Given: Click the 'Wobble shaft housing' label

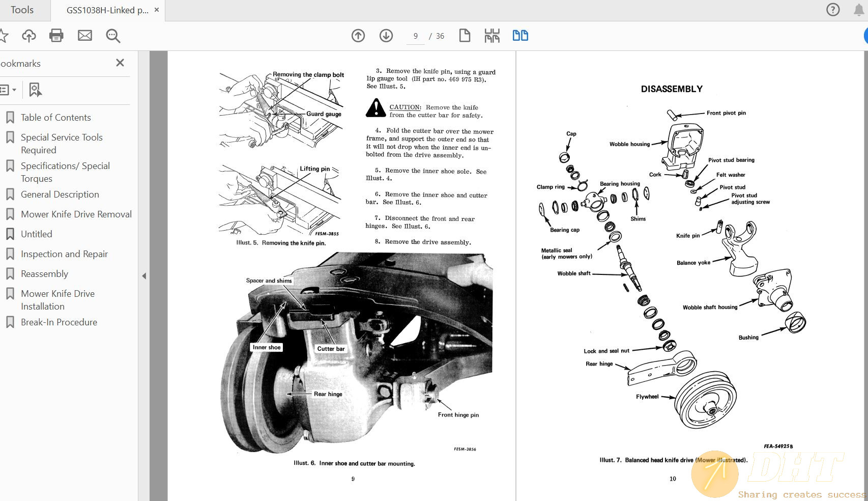Looking at the screenshot, I should [x=710, y=308].
